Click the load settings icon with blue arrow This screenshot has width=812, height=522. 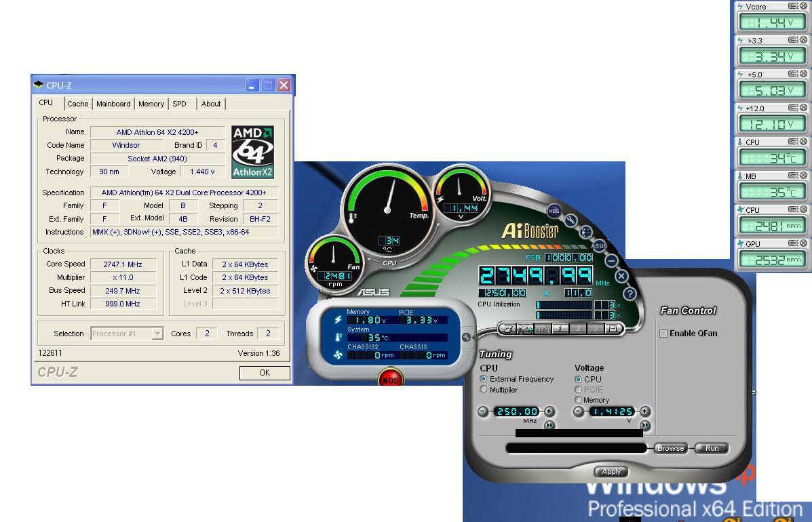525,329
